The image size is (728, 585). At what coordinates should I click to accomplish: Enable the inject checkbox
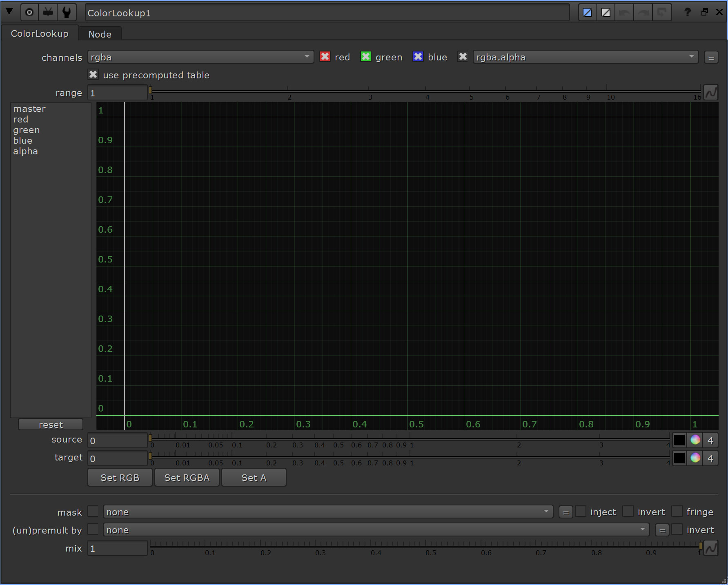(580, 511)
